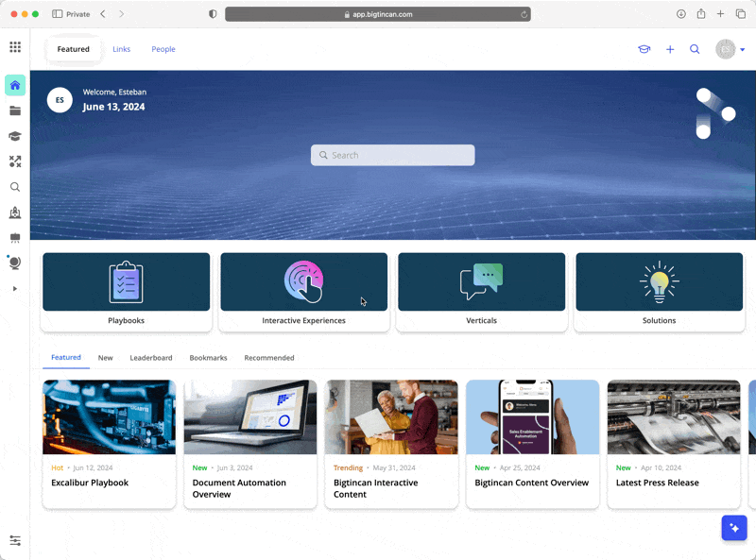Open the folder content icon in sidebar

(x=15, y=110)
